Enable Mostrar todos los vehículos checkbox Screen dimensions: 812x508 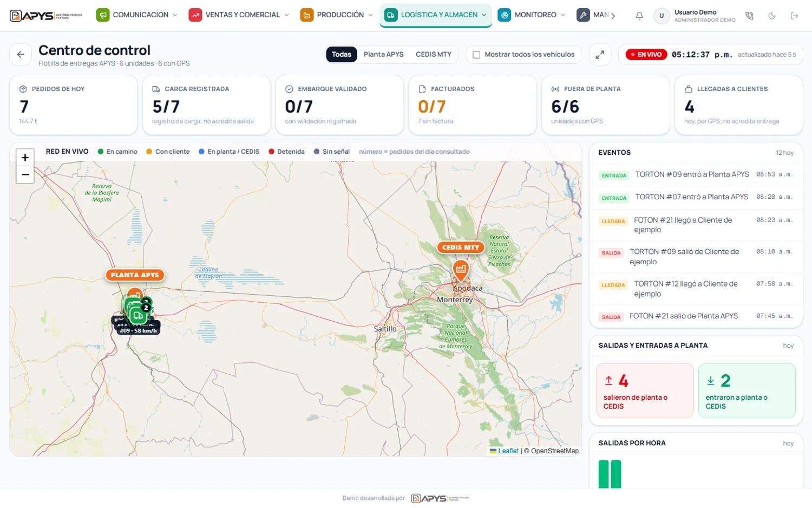pos(476,55)
